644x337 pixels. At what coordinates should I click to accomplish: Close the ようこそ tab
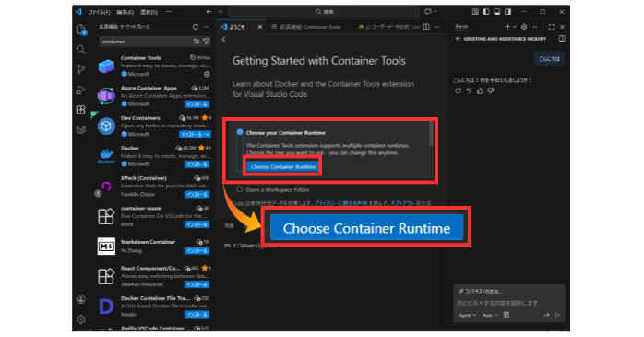point(259,27)
